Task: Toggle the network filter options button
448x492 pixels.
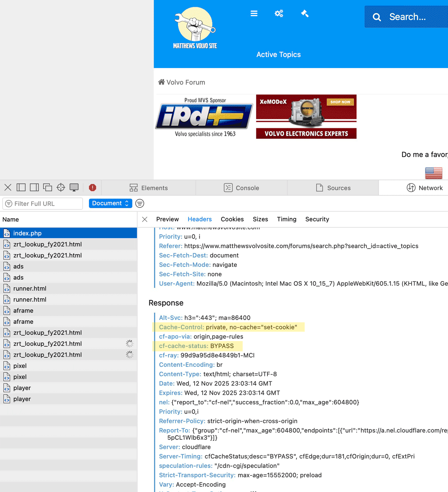Action: (x=140, y=203)
